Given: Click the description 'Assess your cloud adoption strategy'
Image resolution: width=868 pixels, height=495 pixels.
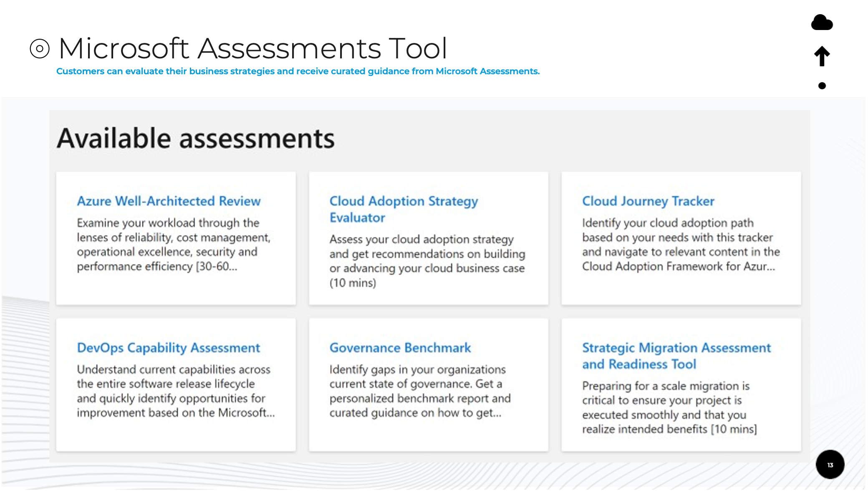Looking at the screenshot, I should point(427,261).
